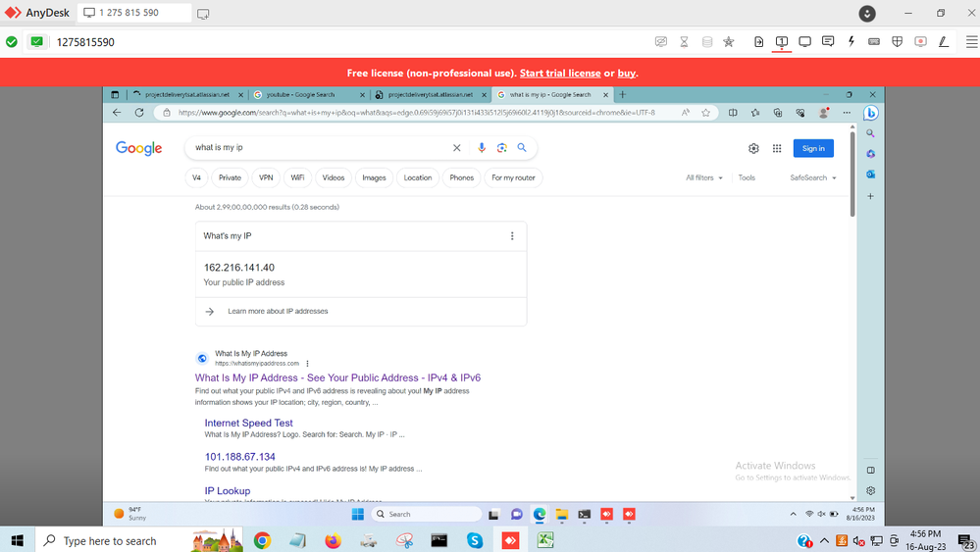Viewport: 980px width, 552px height.
Task: Open AnyDesk keyboard settings icon
Action: (874, 42)
